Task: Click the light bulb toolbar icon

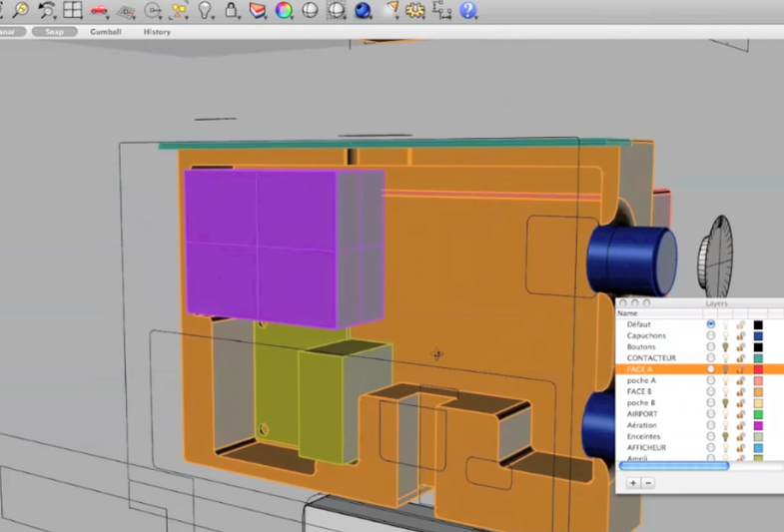Action: point(205,11)
